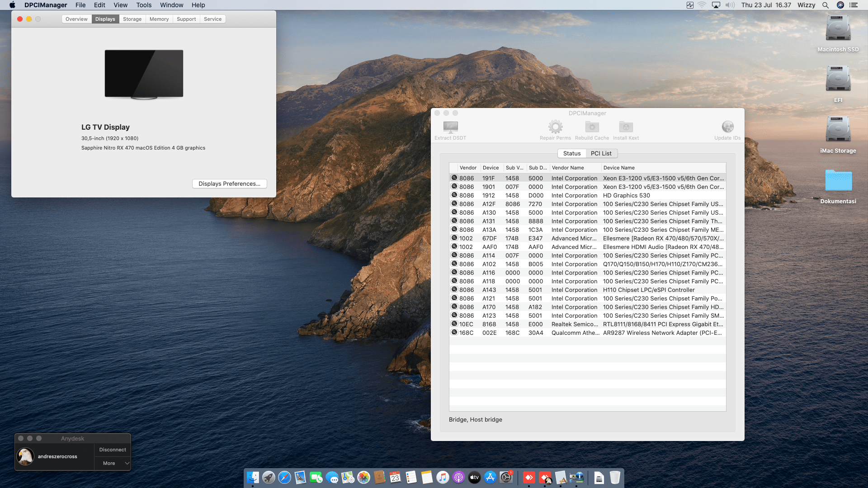
Task: Open Photos app in the dock
Action: click(363, 477)
